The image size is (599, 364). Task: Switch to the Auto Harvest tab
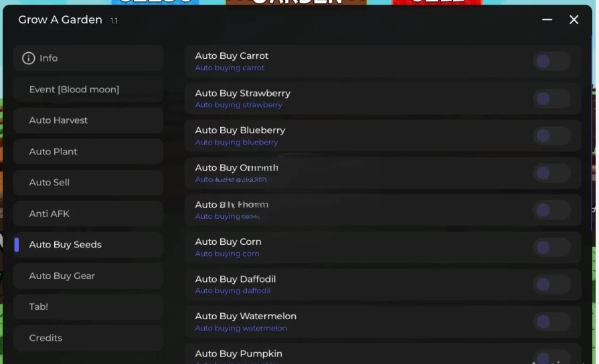pos(88,120)
